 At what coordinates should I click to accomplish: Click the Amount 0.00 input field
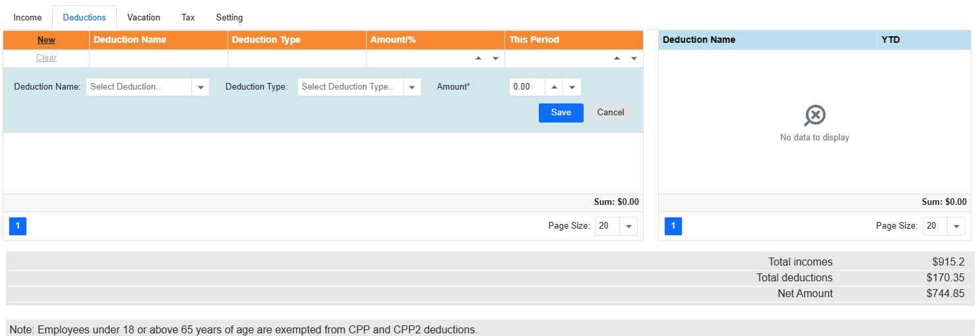tap(528, 87)
